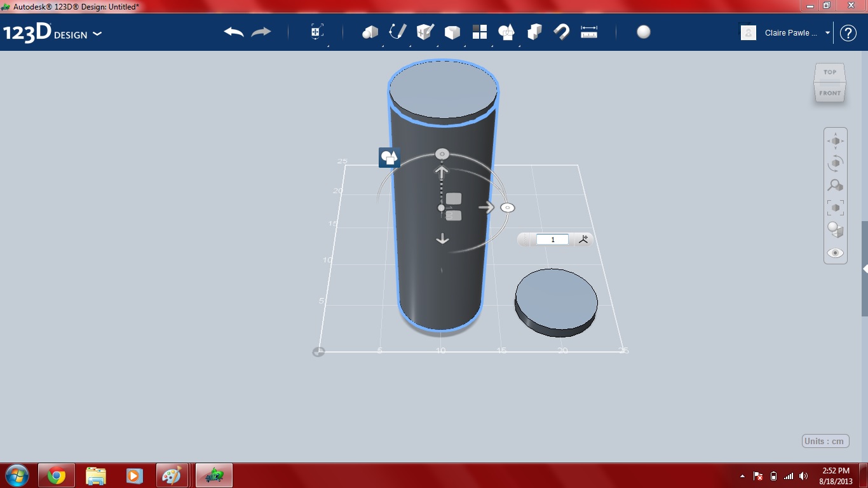Expand the Modify flyout arrow
The height and width of the screenshot is (488, 868).
coord(465,46)
